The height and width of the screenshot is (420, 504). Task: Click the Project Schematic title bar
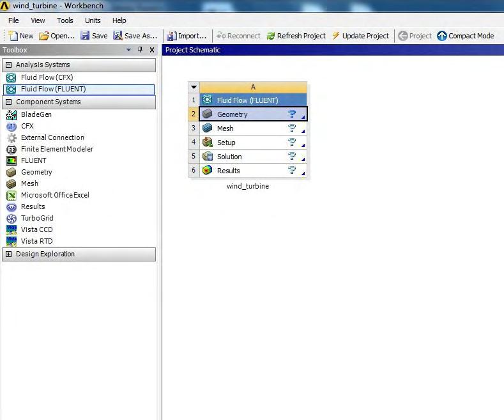point(333,50)
